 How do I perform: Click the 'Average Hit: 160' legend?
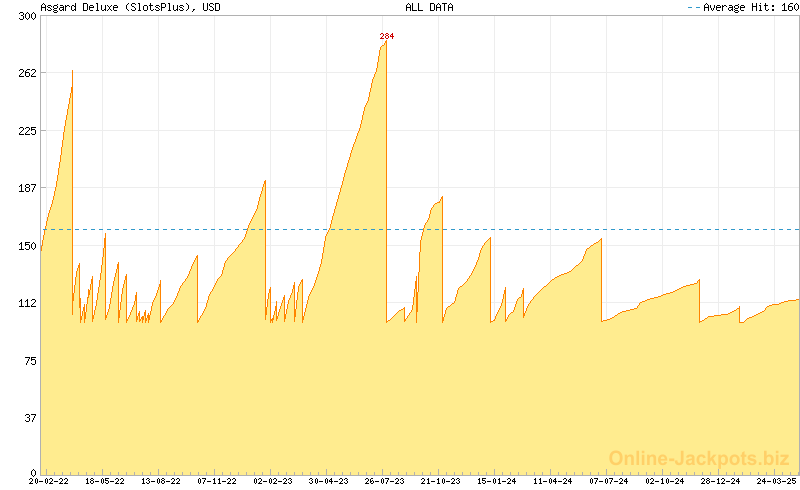click(743, 7)
